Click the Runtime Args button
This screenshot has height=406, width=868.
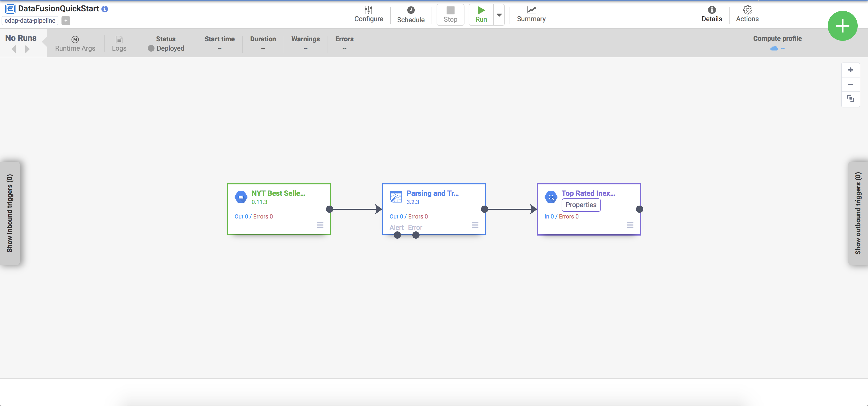[x=75, y=43]
